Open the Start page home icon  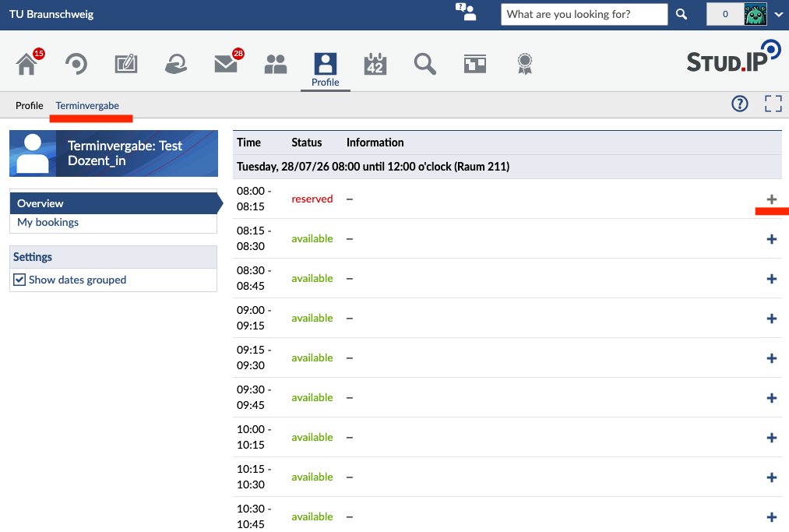(26, 65)
